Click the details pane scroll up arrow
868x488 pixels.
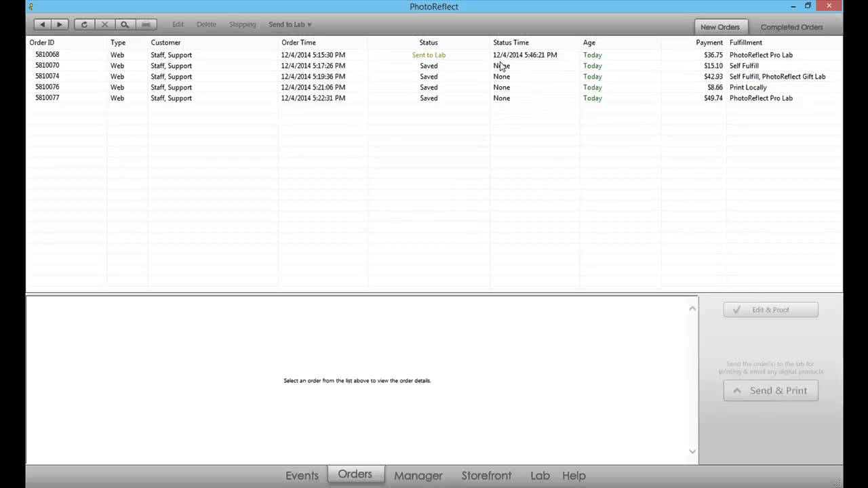tap(692, 308)
